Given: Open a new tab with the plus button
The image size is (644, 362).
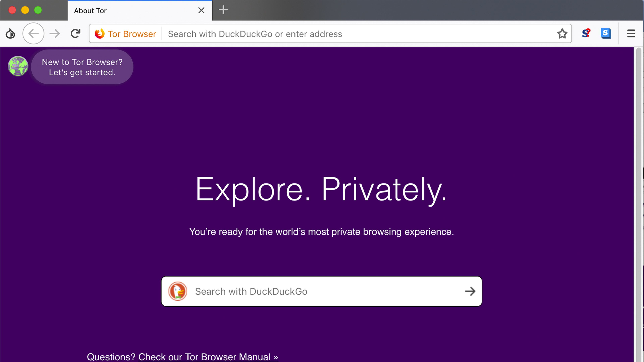Looking at the screenshot, I should tap(223, 10).
